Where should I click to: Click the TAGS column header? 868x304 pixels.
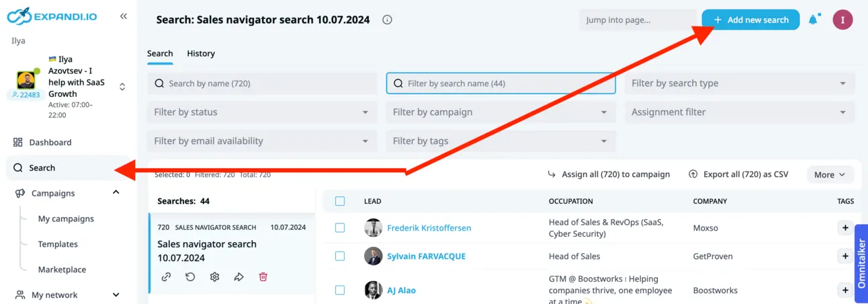845,201
